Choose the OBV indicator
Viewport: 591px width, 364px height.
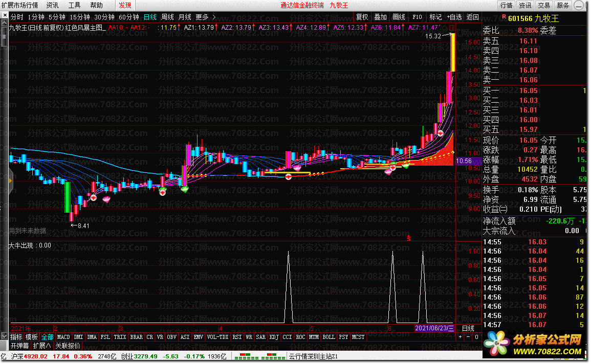[x=171, y=337]
